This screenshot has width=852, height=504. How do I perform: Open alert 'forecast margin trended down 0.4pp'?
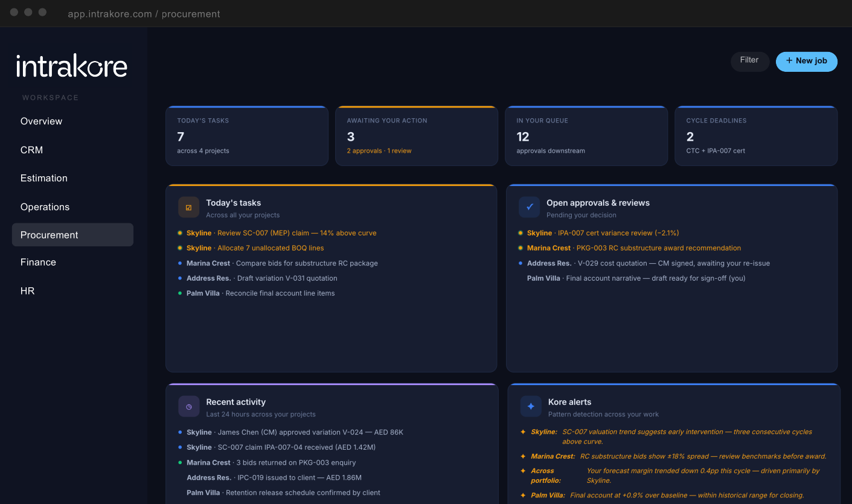(703, 476)
